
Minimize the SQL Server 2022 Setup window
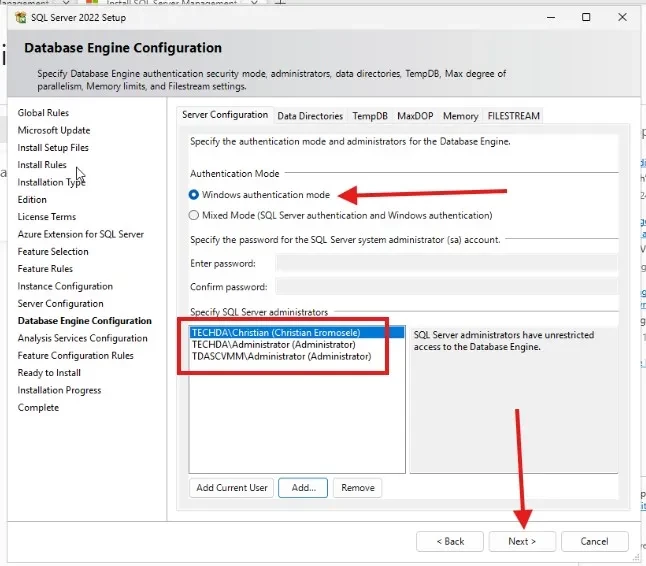pos(551,17)
